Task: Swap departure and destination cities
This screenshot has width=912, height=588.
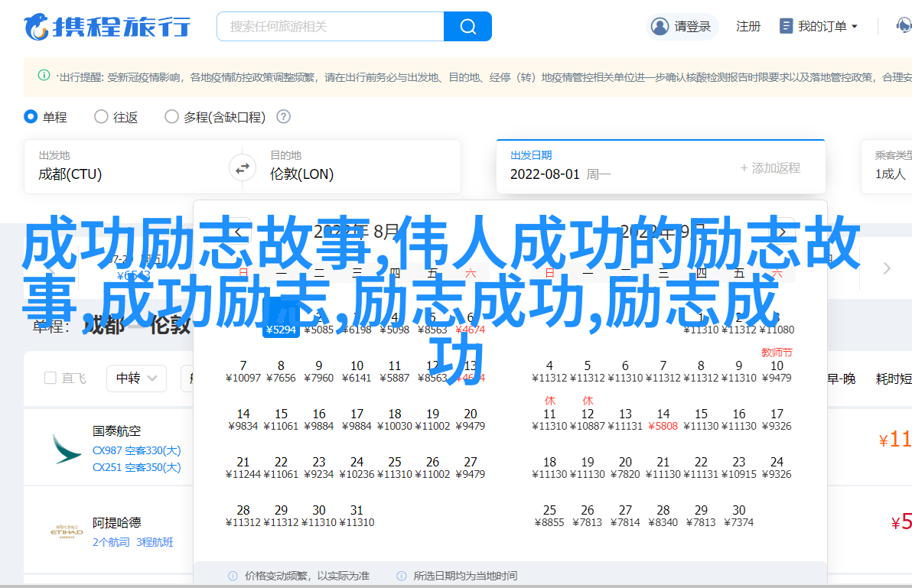Action: tap(243, 167)
